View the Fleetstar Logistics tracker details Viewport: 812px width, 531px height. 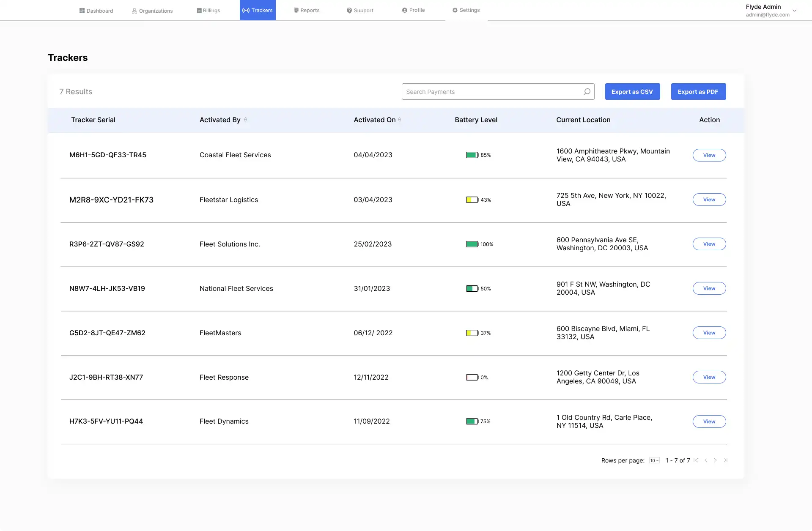click(709, 200)
